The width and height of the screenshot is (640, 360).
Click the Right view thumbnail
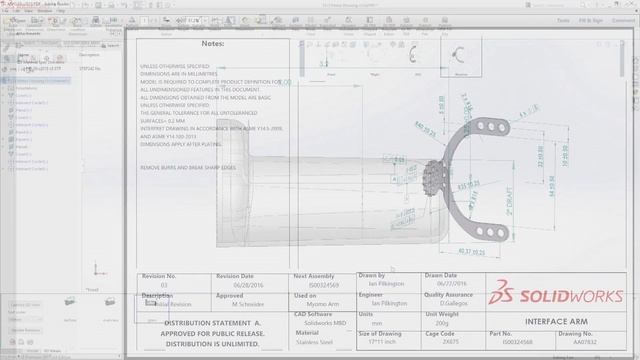pyautogui.click(x=374, y=61)
